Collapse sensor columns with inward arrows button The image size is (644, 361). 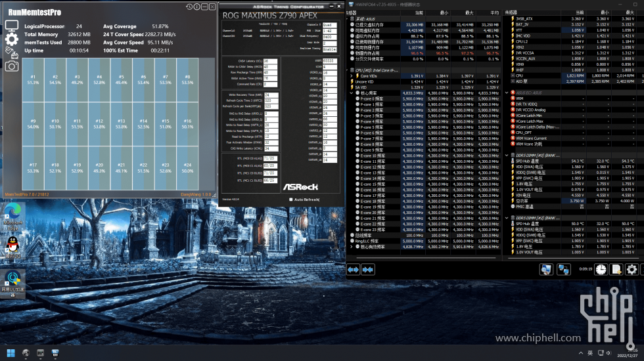368,270
